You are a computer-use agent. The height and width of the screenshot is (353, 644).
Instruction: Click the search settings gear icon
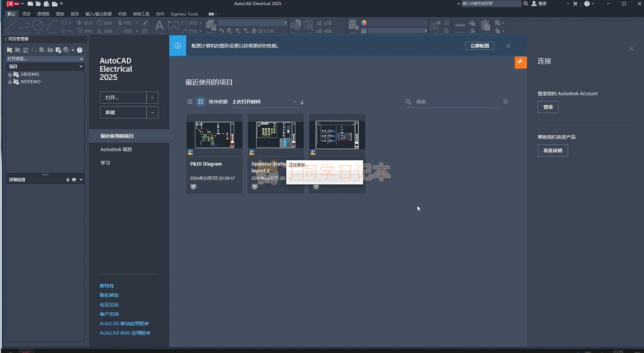coord(505,101)
